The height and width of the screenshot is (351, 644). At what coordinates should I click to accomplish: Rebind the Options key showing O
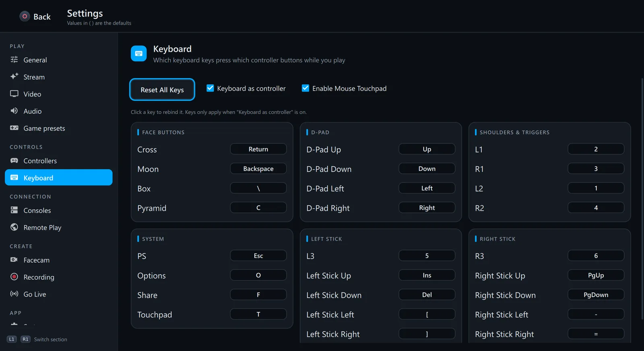[x=258, y=275]
